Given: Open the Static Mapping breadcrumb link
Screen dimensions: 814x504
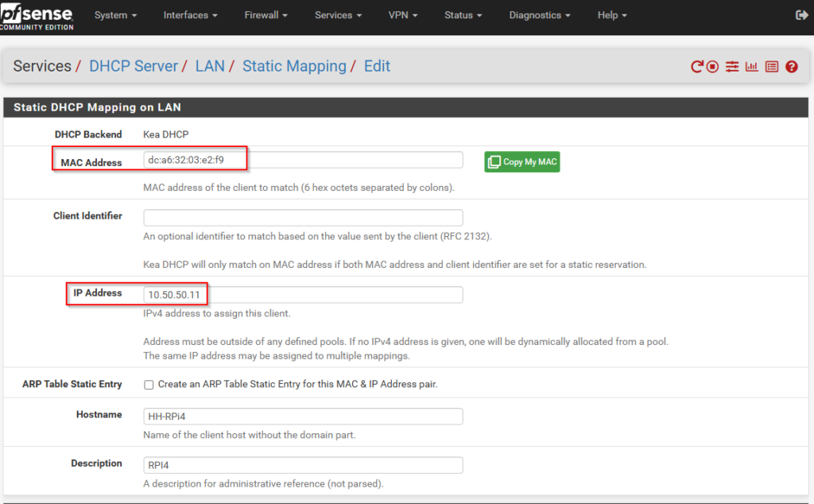Looking at the screenshot, I should tap(294, 66).
